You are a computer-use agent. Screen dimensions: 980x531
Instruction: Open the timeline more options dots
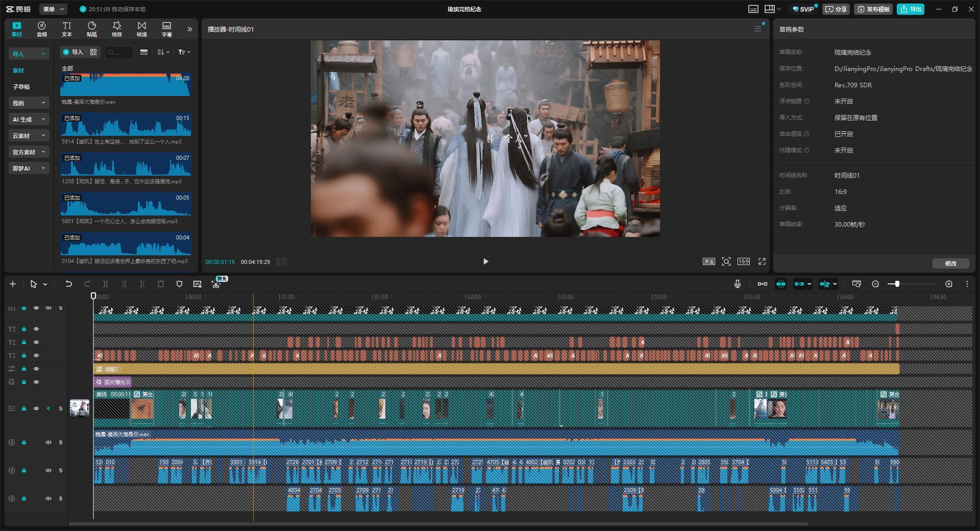pyautogui.click(x=967, y=284)
